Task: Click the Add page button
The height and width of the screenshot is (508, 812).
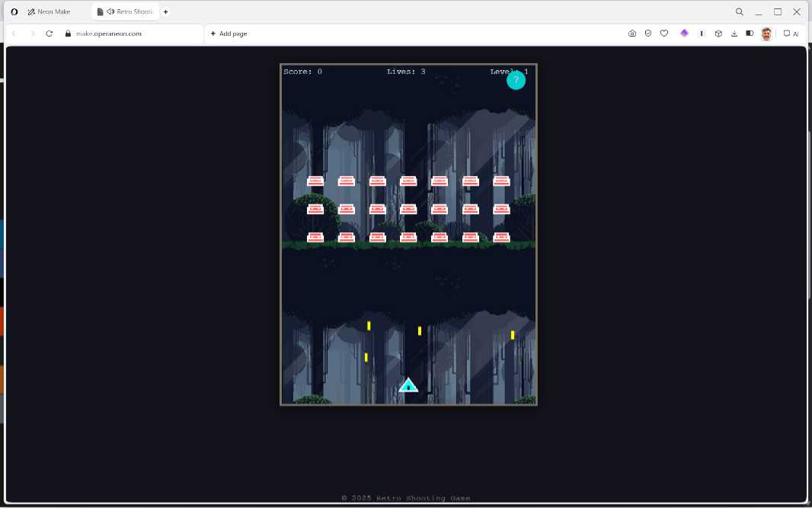Action: pos(229,34)
